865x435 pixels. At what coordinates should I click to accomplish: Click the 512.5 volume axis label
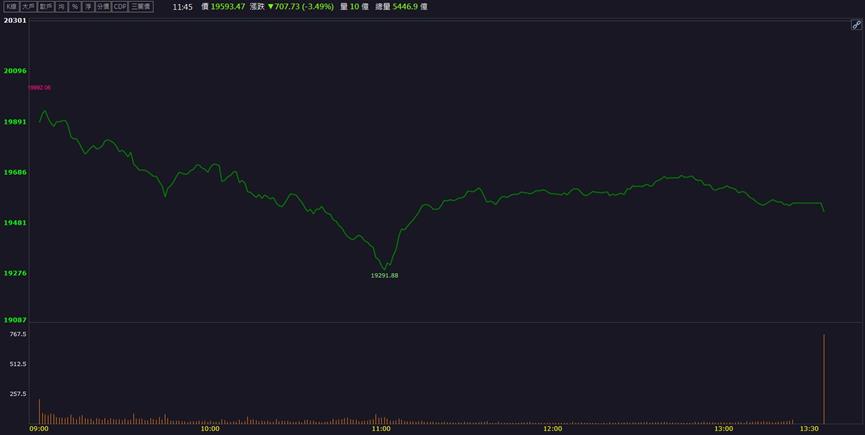click(x=19, y=364)
